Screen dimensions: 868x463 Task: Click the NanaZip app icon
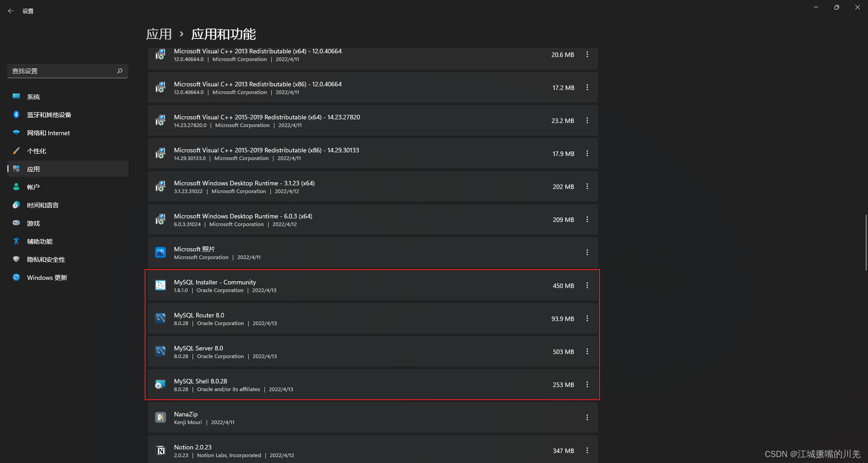[160, 417]
